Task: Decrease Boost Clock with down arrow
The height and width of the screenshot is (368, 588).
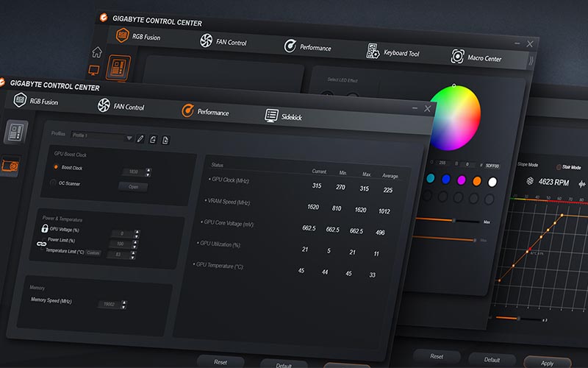Action: (x=148, y=174)
